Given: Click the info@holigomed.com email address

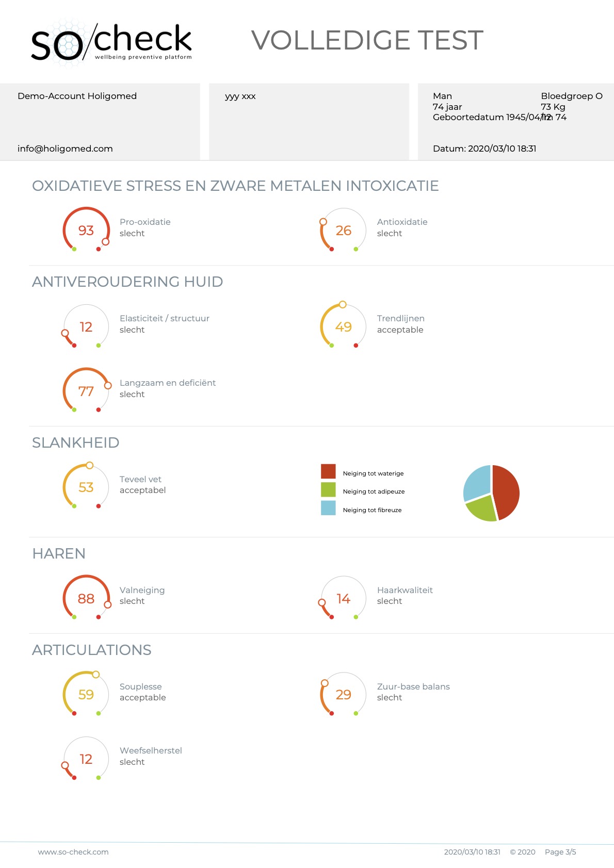Looking at the screenshot, I should [x=65, y=149].
